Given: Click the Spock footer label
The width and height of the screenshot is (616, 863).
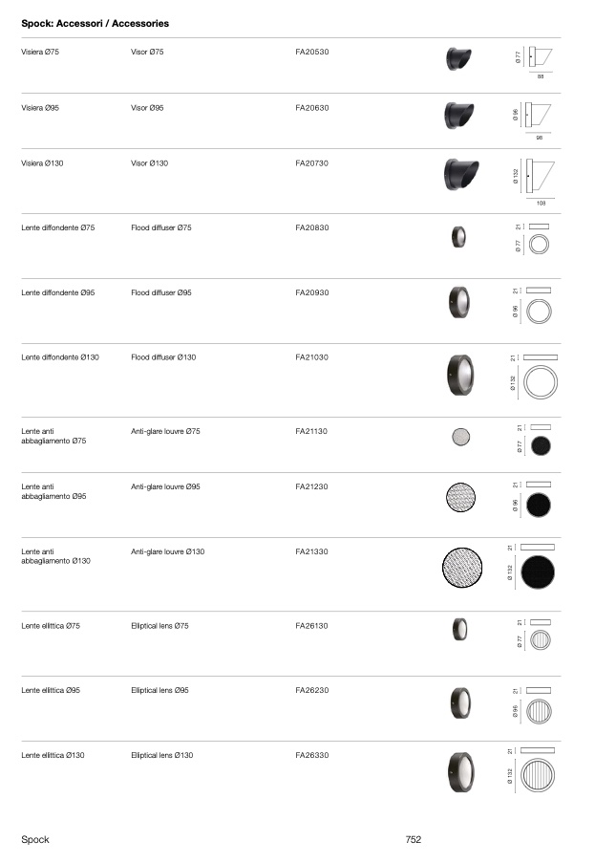Looking at the screenshot, I should [35, 840].
